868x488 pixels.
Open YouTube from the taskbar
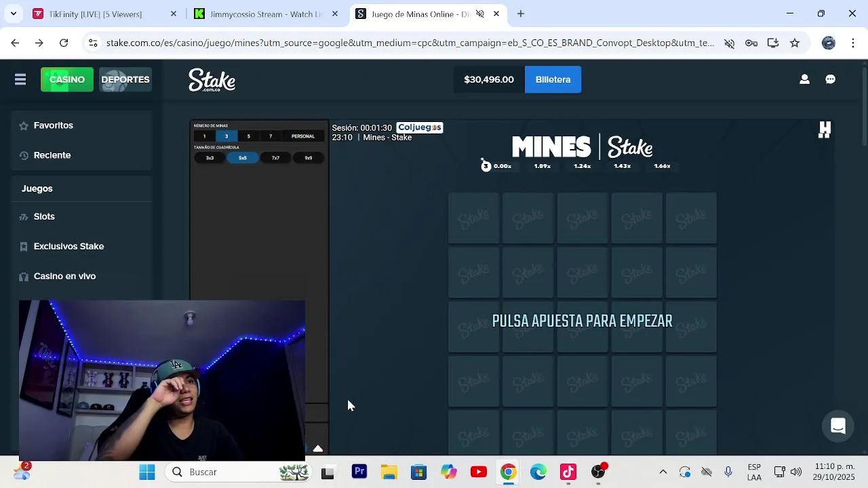[x=479, y=472]
